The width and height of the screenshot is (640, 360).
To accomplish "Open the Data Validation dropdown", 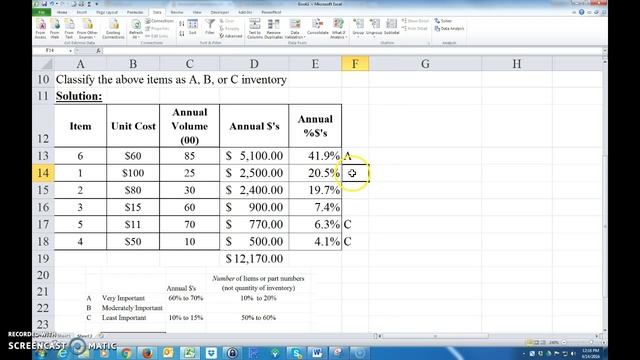I will pyautogui.click(x=295, y=29).
